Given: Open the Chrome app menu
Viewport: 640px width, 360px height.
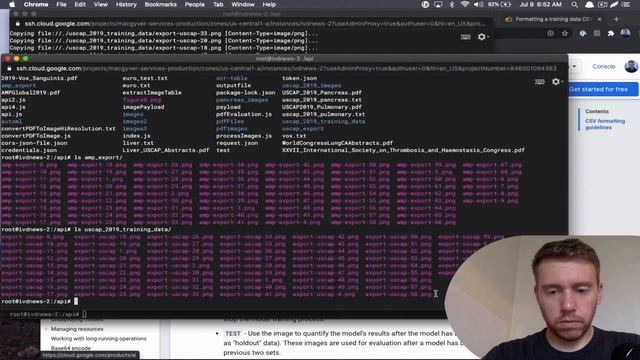Looking at the screenshot, I should coord(36,4).
